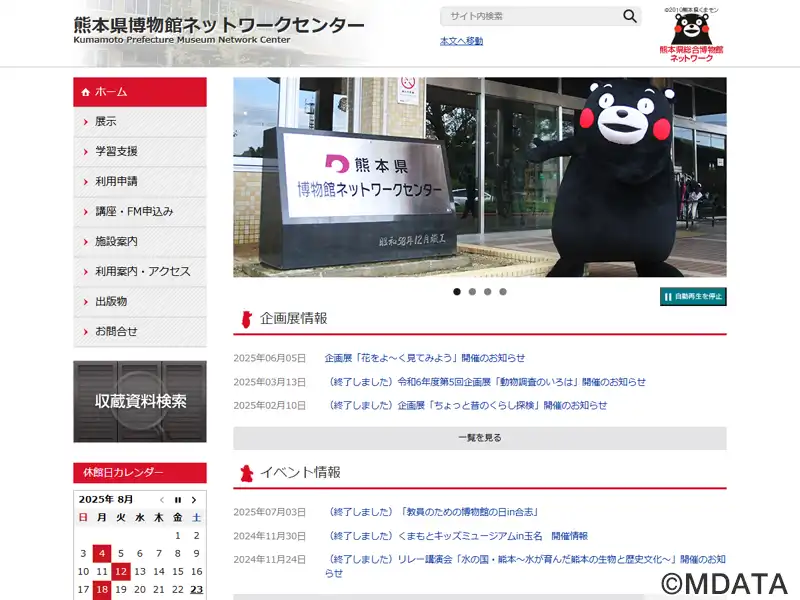Go to next calendar month
Viewport: 800px width, 600px height.
pyautogui.click(x=194, y=500)
